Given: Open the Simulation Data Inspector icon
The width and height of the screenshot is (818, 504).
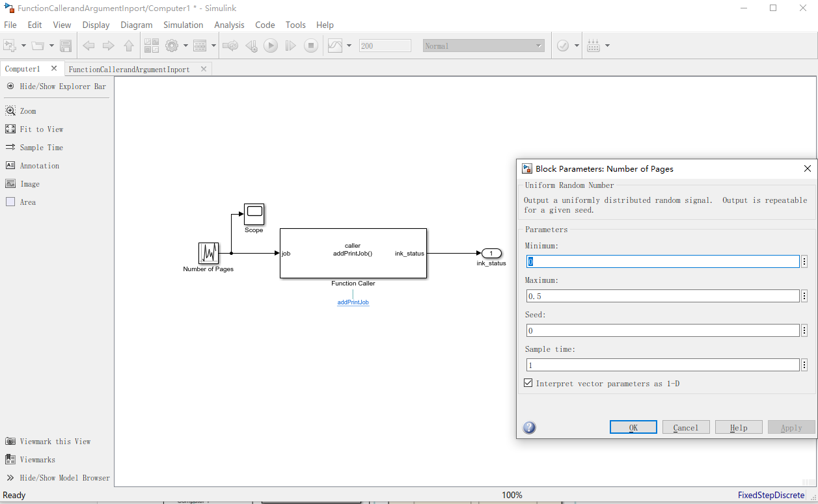Looking at the screenshot, I should pyautogui.click(x=336, y=46).
